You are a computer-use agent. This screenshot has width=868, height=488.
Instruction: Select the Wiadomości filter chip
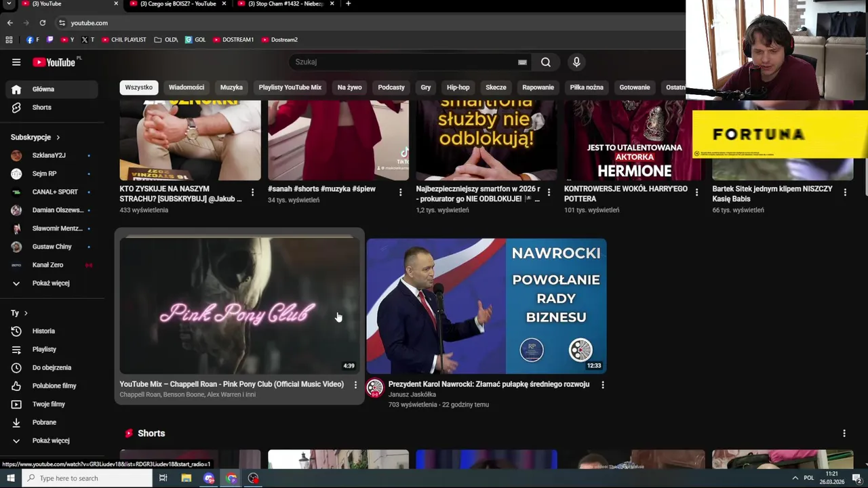[186, 87]
